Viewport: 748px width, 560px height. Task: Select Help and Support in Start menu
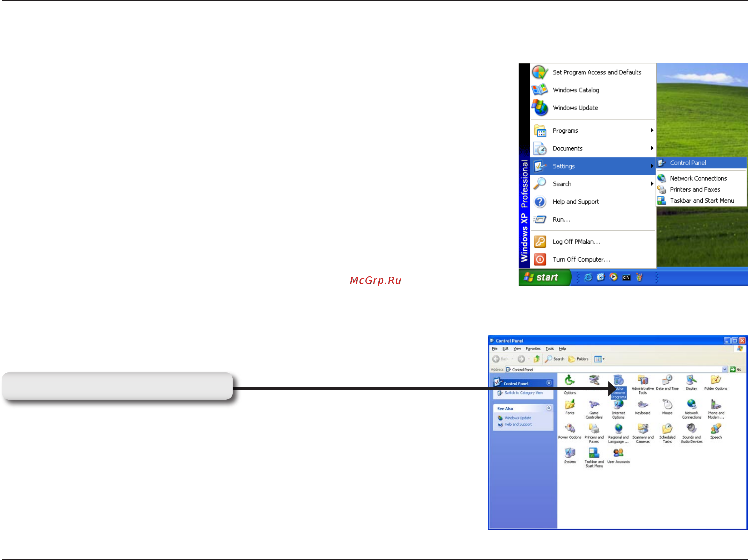pyautogui.click(x=593, y=202)
